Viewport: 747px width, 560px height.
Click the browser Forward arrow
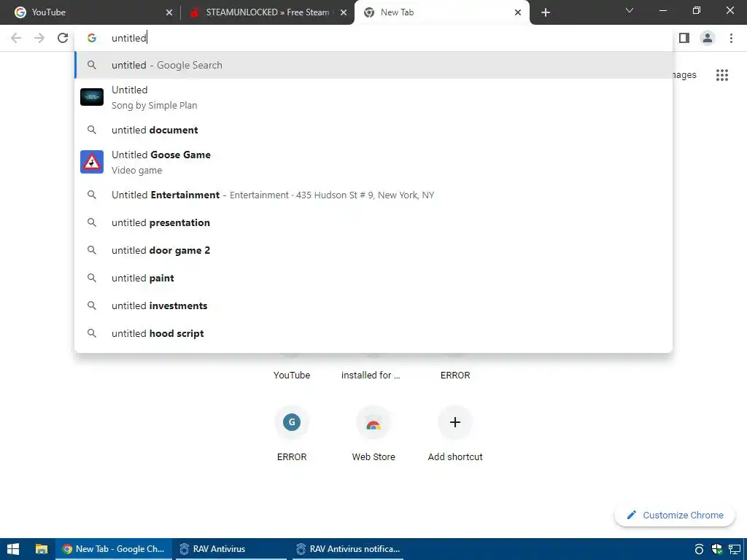[x=39, y=38]
